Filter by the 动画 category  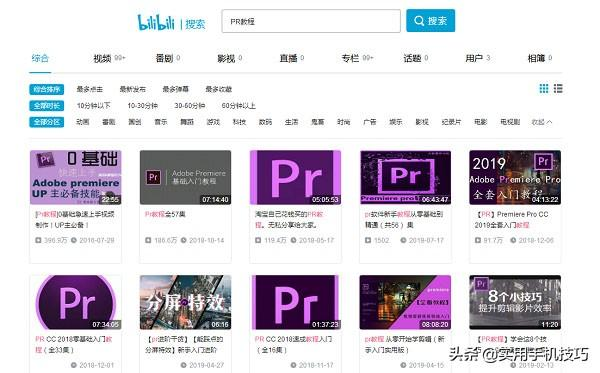coord(83,122)
